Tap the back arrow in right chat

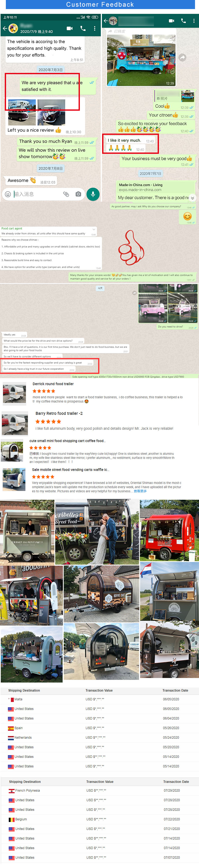[x=105, y=21]
